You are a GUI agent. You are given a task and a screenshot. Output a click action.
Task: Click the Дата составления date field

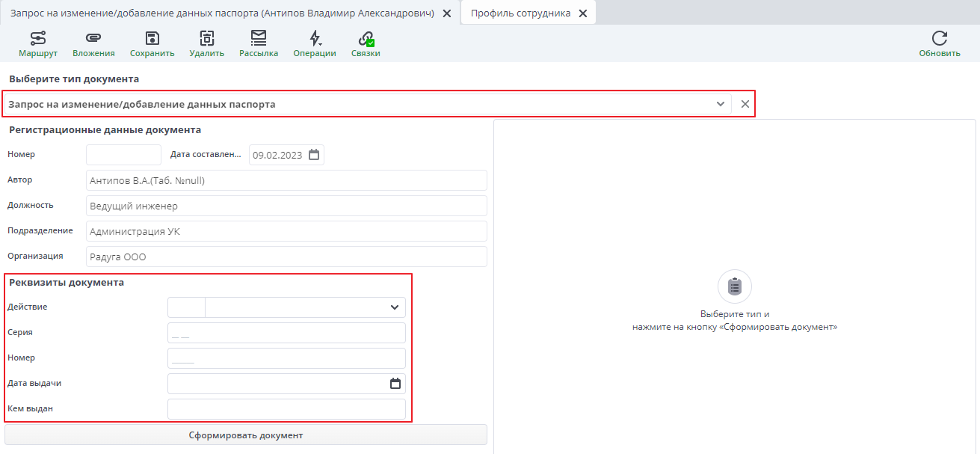(287, 155)
